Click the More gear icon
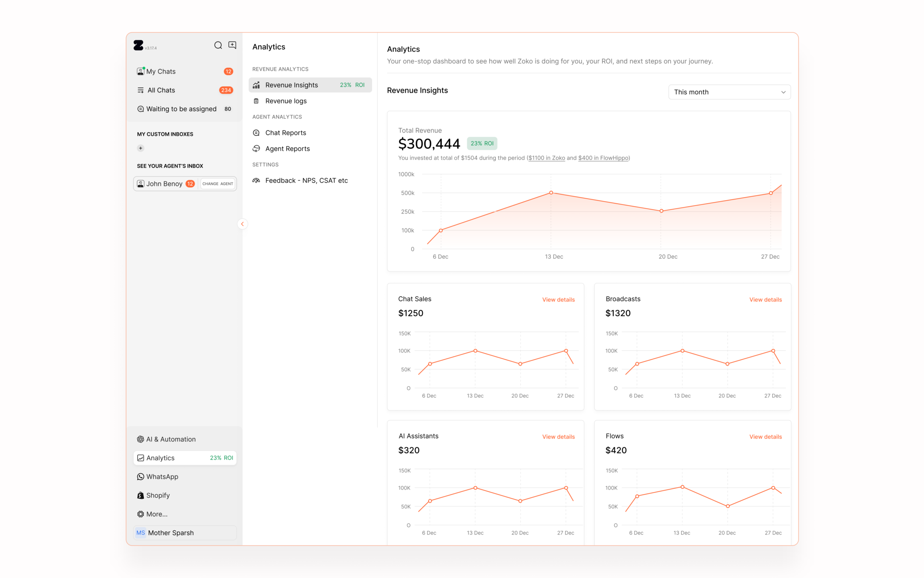 (140, 514)
